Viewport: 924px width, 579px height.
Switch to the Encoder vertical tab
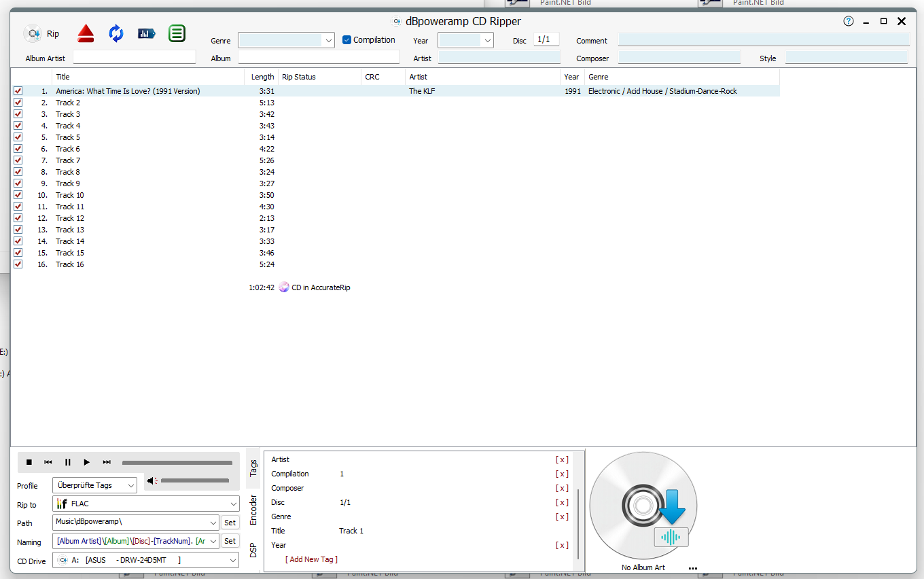point(253,510)
